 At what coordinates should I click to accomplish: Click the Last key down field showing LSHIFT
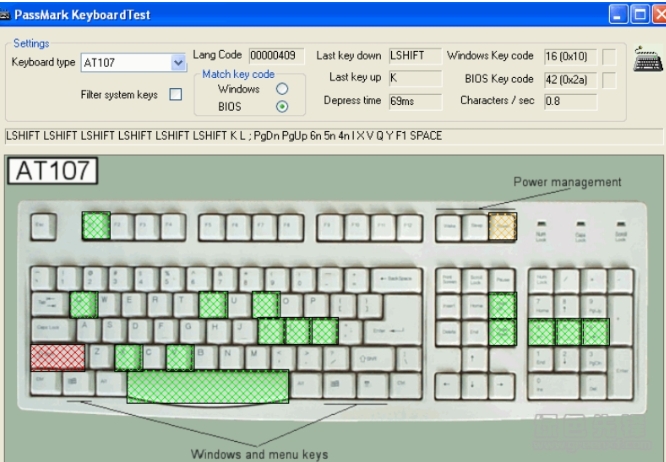coord(415,56)
